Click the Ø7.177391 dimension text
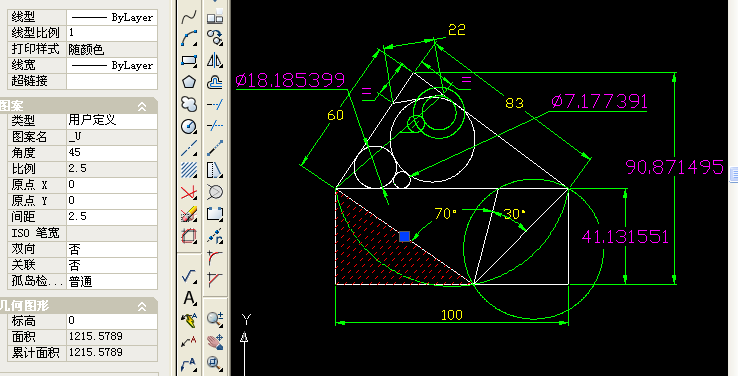Screen dimensions: 738x376 pos(599,102)
